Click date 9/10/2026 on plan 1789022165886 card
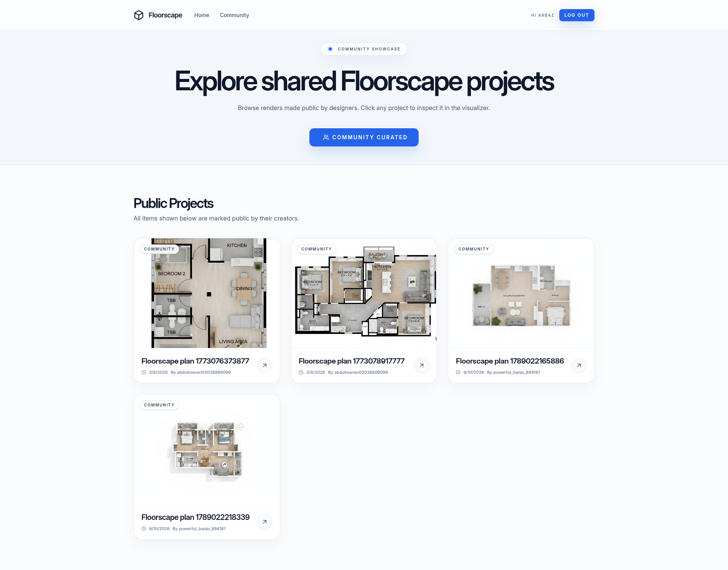Image resolution: width=728 pixels, height=570 pixels. tap(474, 372)
